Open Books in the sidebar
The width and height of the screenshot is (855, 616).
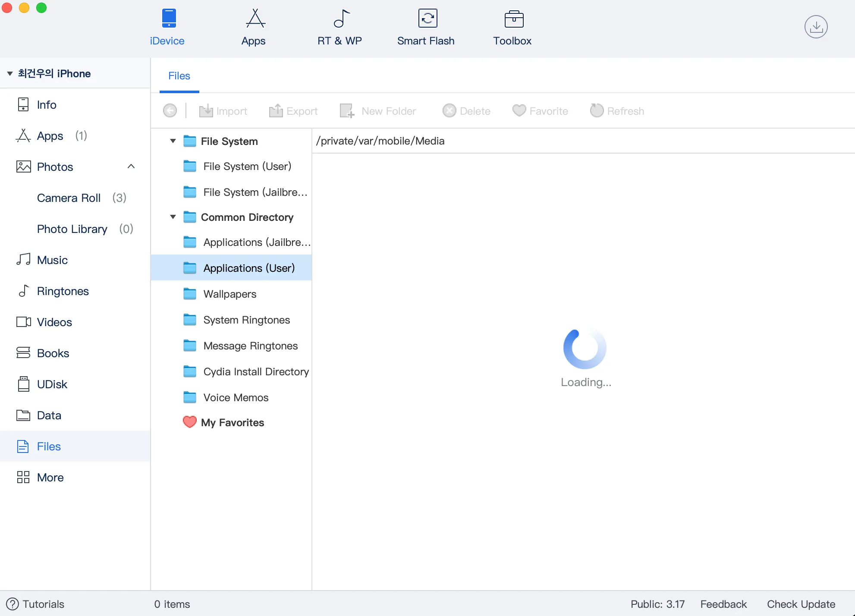[x=75, y=353]
